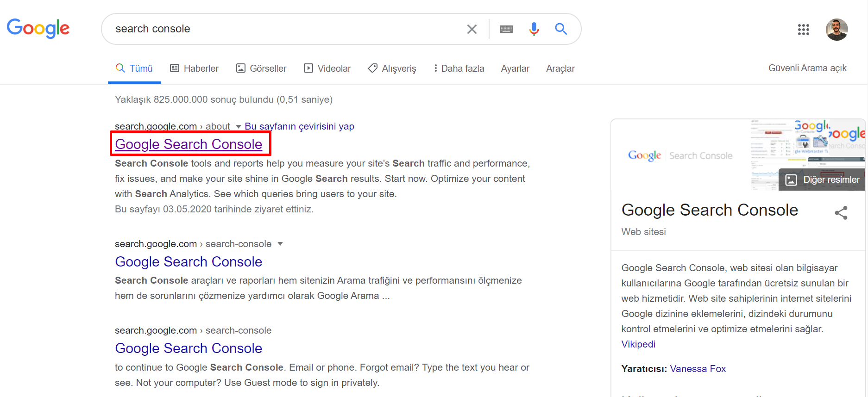Click the Google Search Console logo thumbnail

tap(680, 155)
